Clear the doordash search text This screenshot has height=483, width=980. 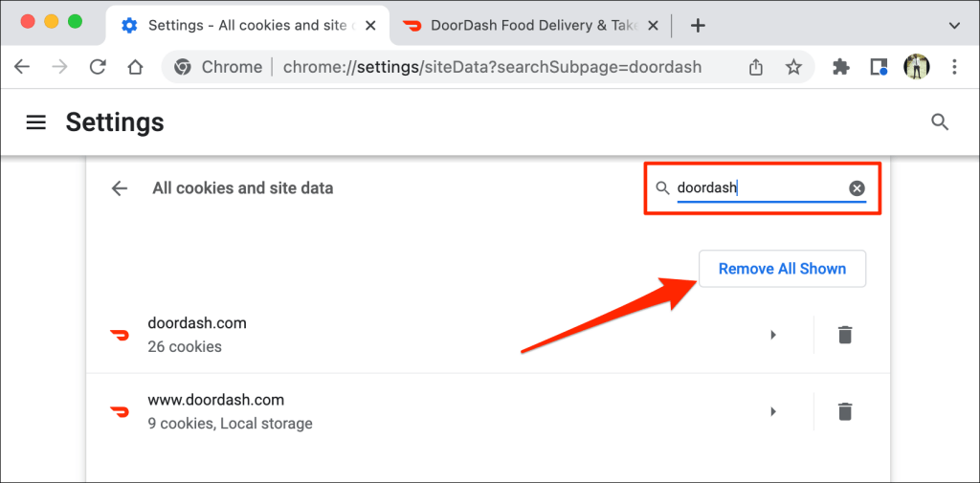click(857, 188)
